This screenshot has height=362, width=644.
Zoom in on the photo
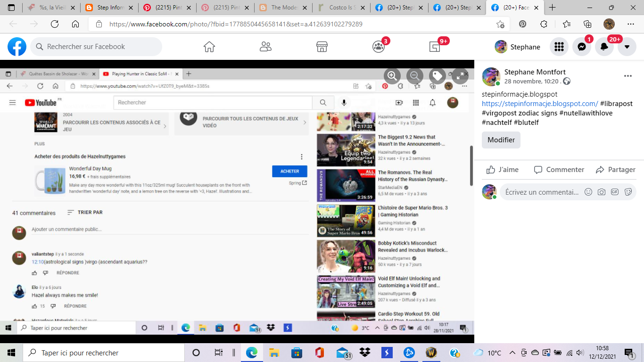[392, 75]
